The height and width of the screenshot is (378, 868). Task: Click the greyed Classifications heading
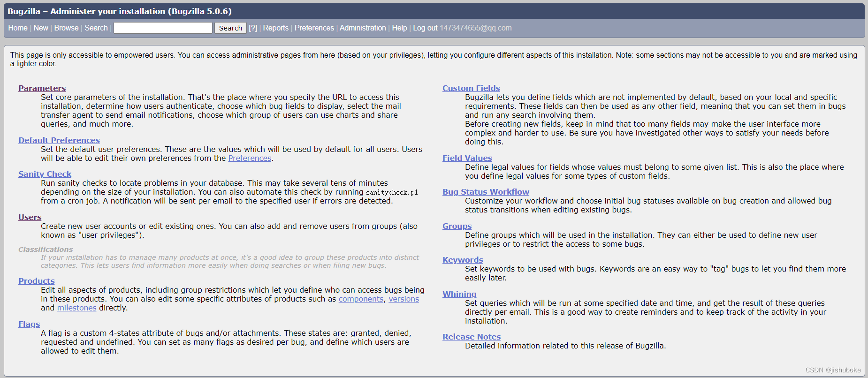click(x=46, y=249)
